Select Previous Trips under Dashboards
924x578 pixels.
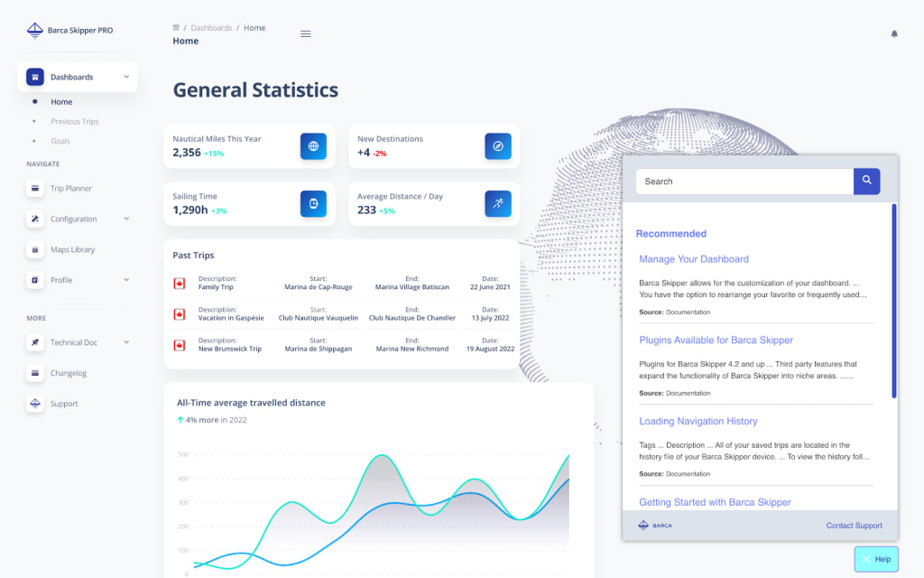pos(74,122)
